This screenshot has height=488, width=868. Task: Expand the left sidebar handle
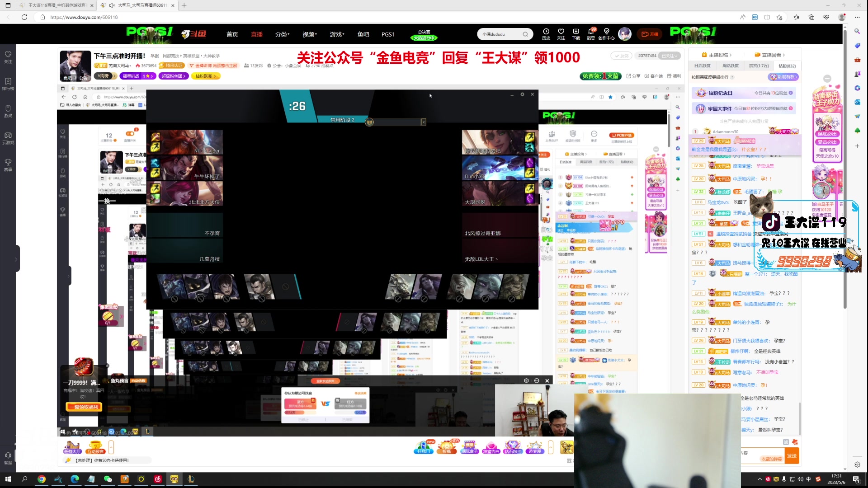tap(17, 259)
